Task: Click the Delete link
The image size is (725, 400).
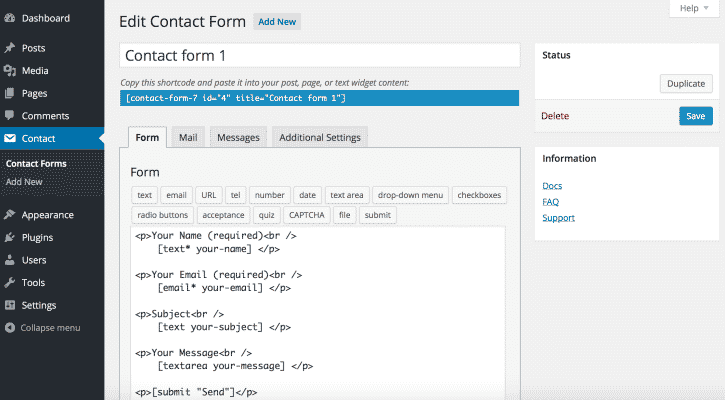Action: 555,116
